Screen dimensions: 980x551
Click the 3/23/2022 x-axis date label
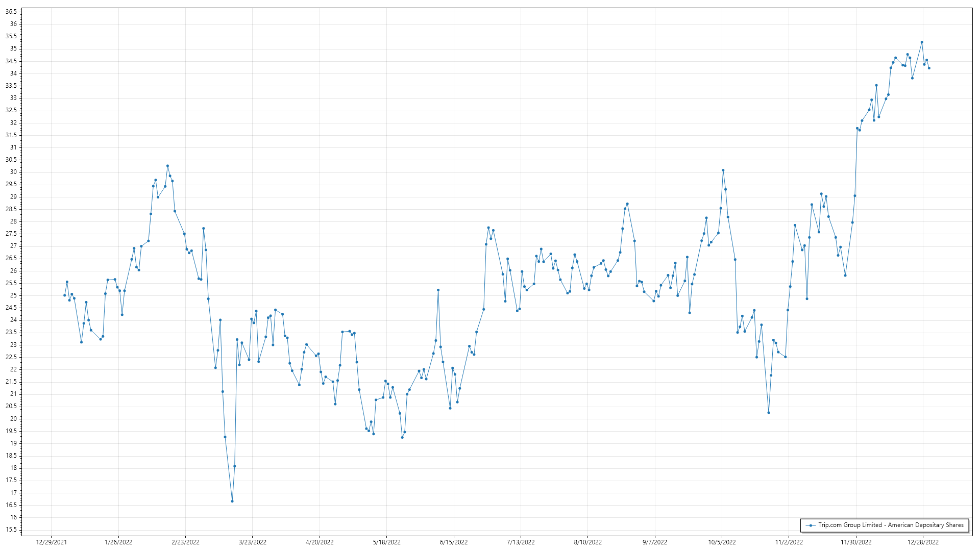tap(253, 542)
